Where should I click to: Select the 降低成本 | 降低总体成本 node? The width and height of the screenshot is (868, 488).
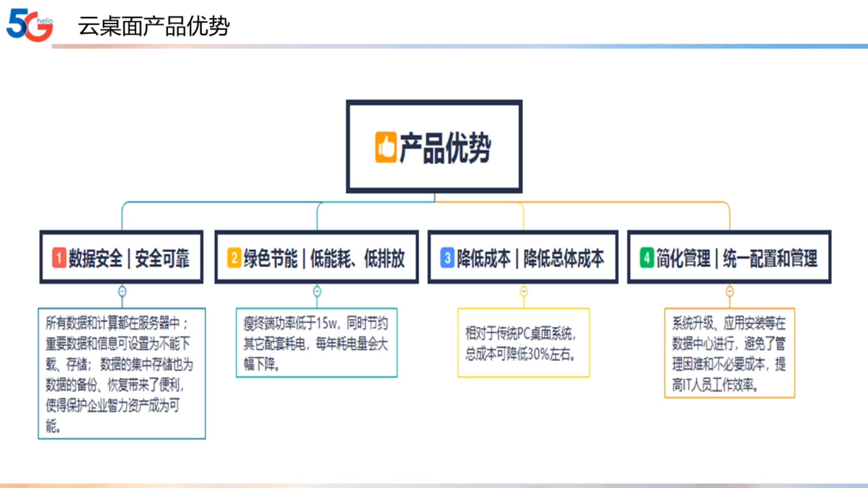(523, 257)
